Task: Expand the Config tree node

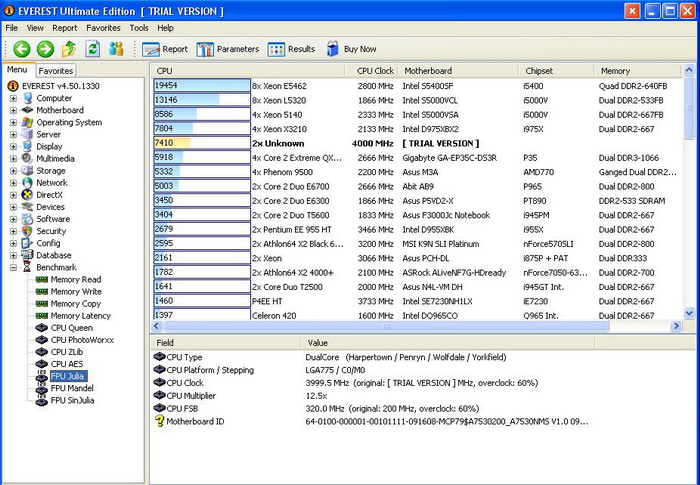Action: 13,243
